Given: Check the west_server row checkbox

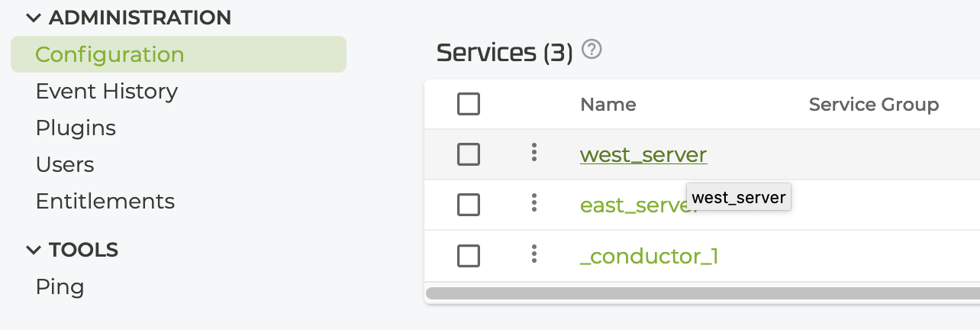Looking at the screenshot, I should [469, 154].
